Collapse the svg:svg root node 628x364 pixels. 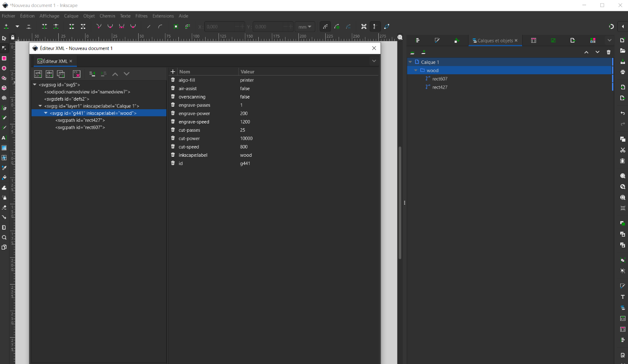tap(35, 85)
